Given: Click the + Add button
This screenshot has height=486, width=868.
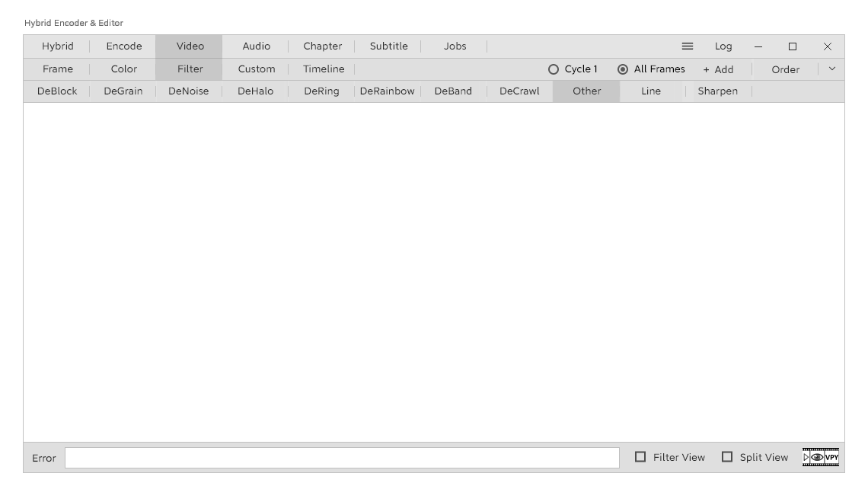Looking at the screenshot, I should coord(718,69).
